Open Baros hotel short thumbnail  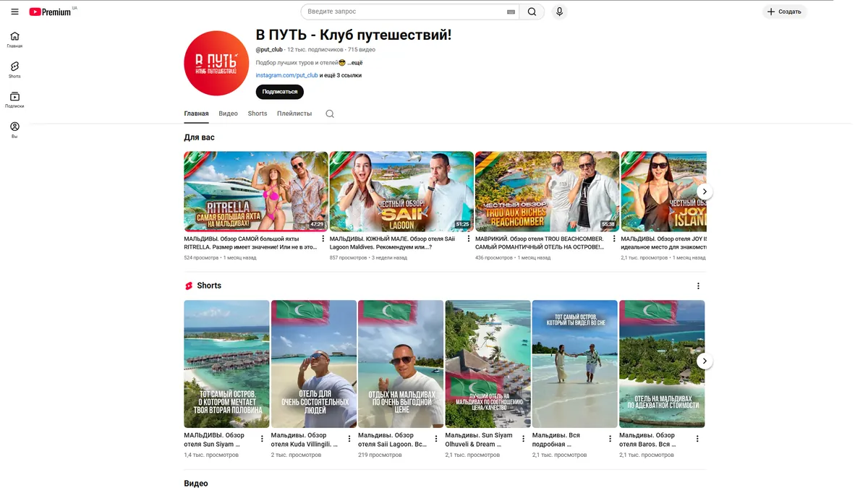(662, 364)
